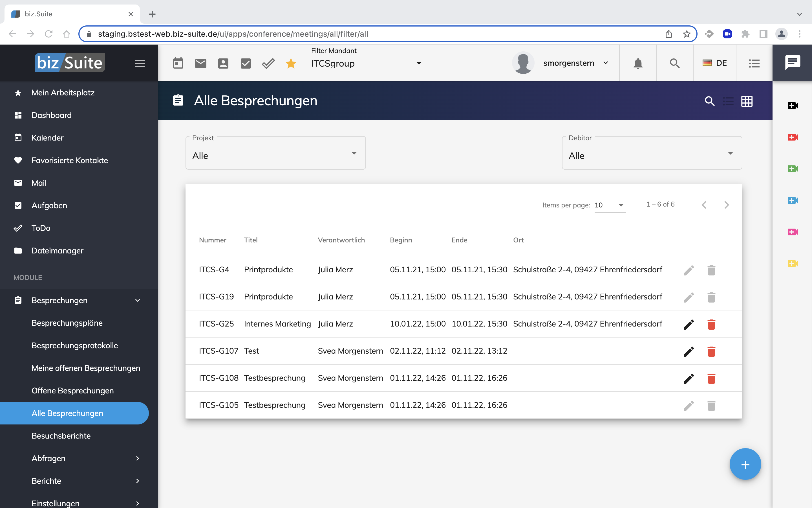812x508 pixels.
Task: Click the pink video-add icon
Action: pos(793,232)
